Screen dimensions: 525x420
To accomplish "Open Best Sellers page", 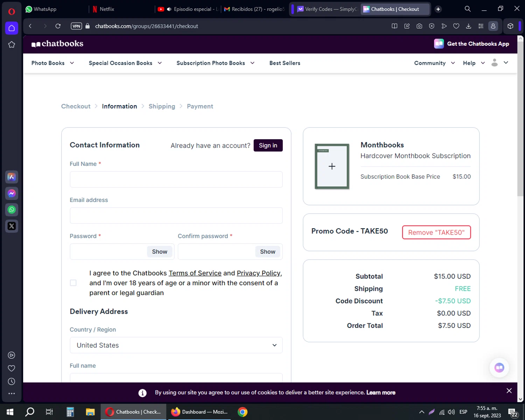I will 285,63.
